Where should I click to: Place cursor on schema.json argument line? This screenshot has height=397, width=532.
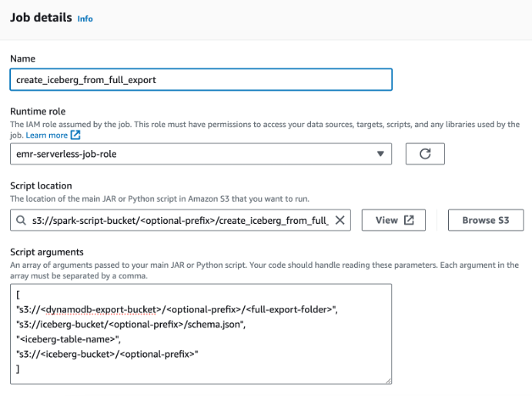point(131,325)
